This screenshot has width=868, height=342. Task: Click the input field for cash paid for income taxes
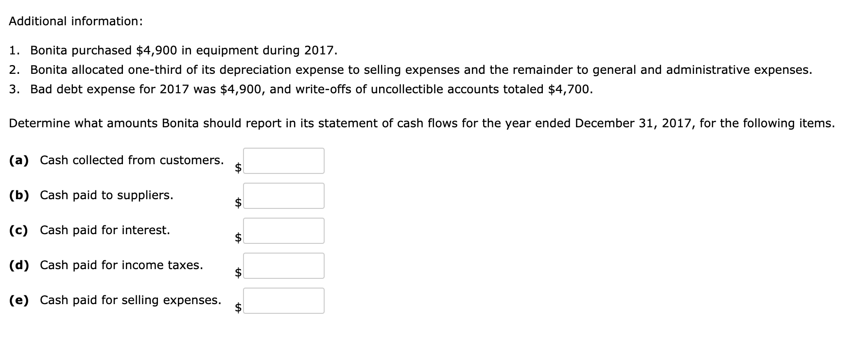click(284, 265)
